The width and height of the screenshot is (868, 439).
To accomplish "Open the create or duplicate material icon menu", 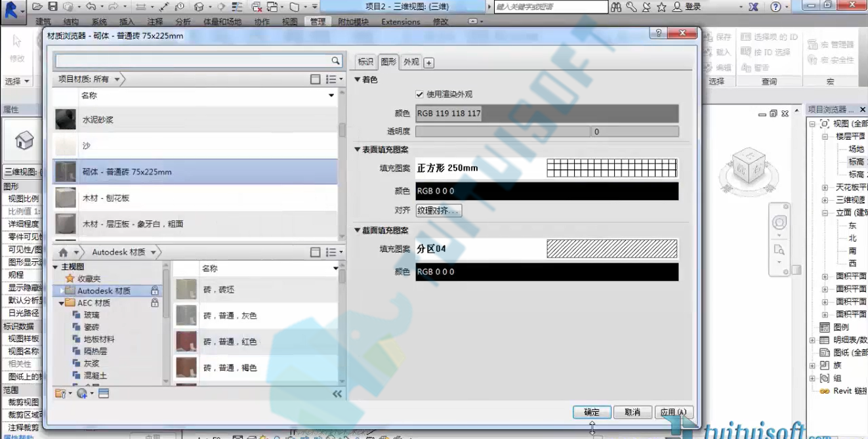I will click(84, 394).
